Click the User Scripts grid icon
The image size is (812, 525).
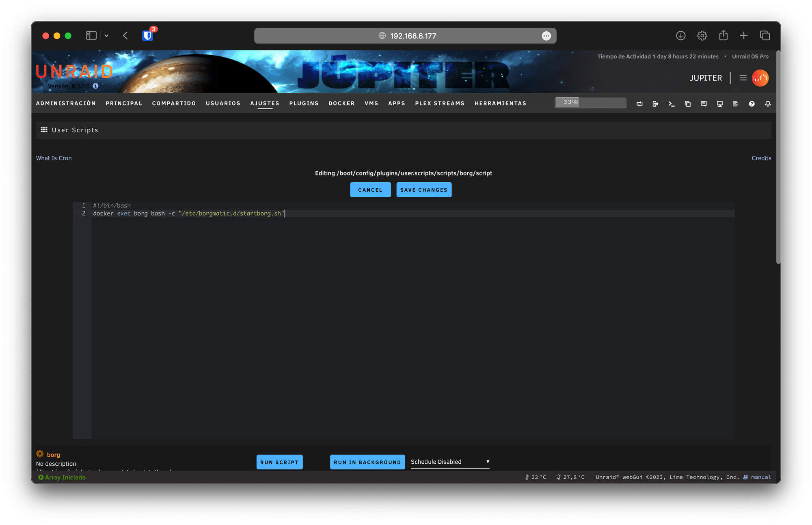[44, 130]
